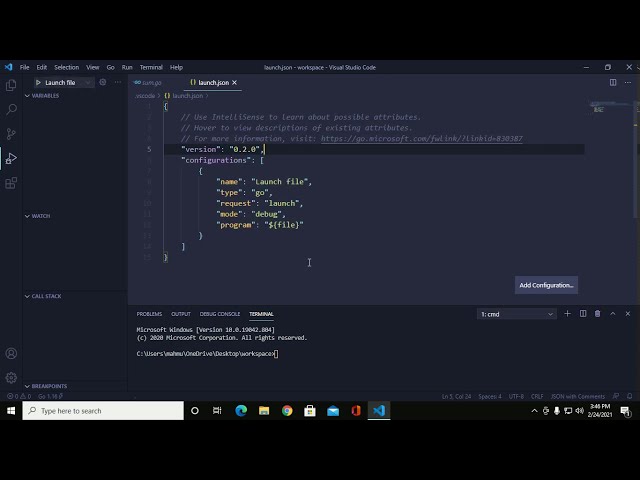Viewport: 640px width, 480px height.
Task: Switch to the OUTPUT panel tab
Action: (x=181, y=314)
